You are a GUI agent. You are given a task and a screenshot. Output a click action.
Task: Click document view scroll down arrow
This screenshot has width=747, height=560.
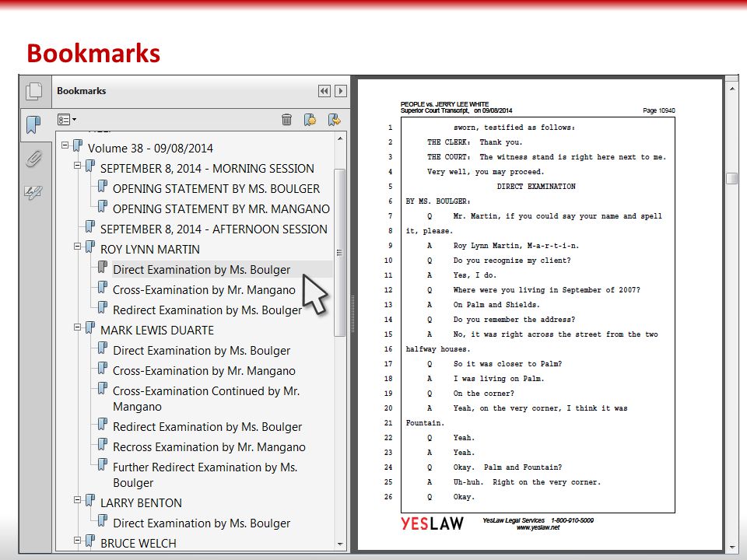click(732, 547)
